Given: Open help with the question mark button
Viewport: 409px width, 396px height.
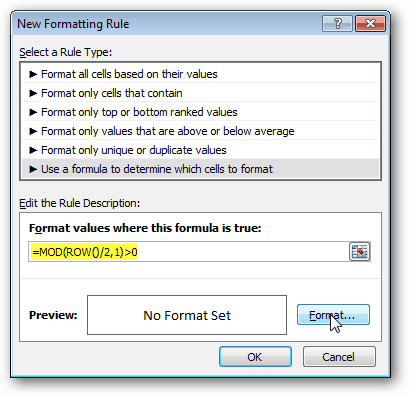Looking at the screenshot, I should [337, 24].
